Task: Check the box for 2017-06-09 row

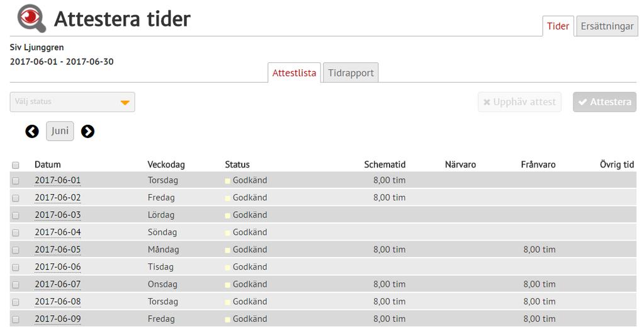Action: (16, 319)
